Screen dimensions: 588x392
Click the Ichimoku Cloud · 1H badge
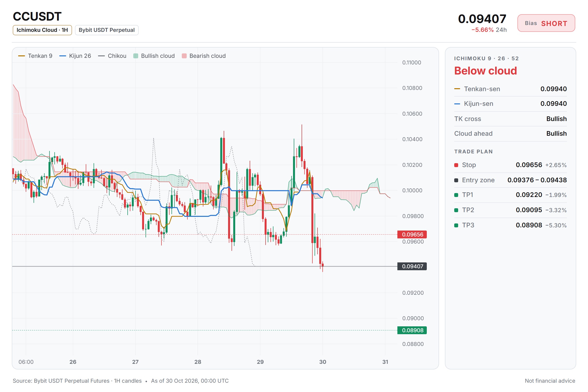click(42, 30)
